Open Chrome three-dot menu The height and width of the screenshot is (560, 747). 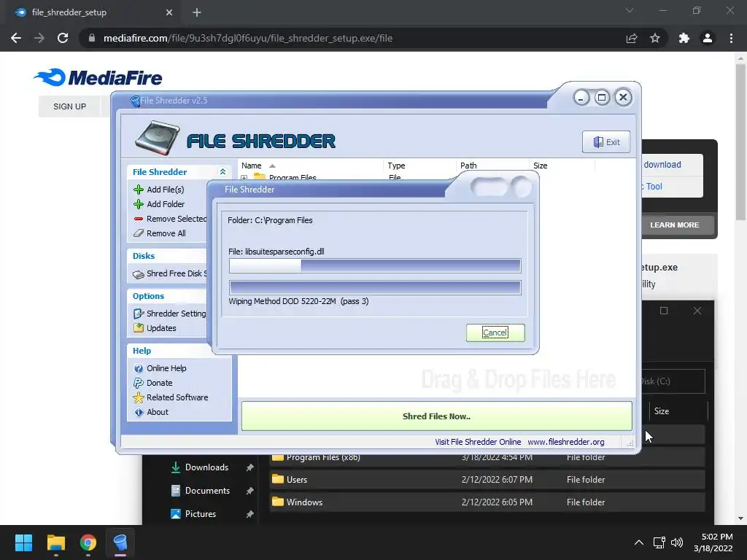[x=731, y=38]
